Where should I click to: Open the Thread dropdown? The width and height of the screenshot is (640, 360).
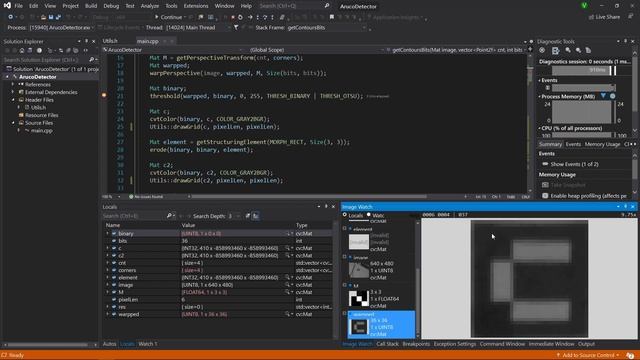pyautogui.click(x=228, y=28)
